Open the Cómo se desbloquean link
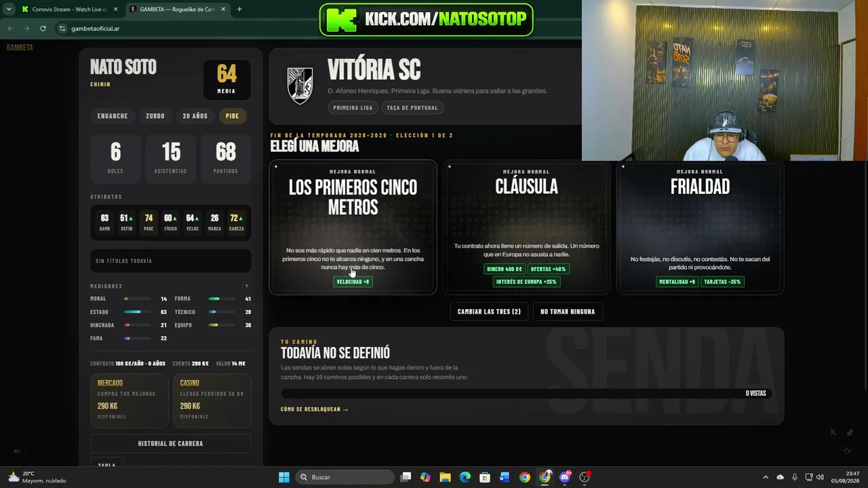Screen dimensions: 868x488 click(315, 409)
